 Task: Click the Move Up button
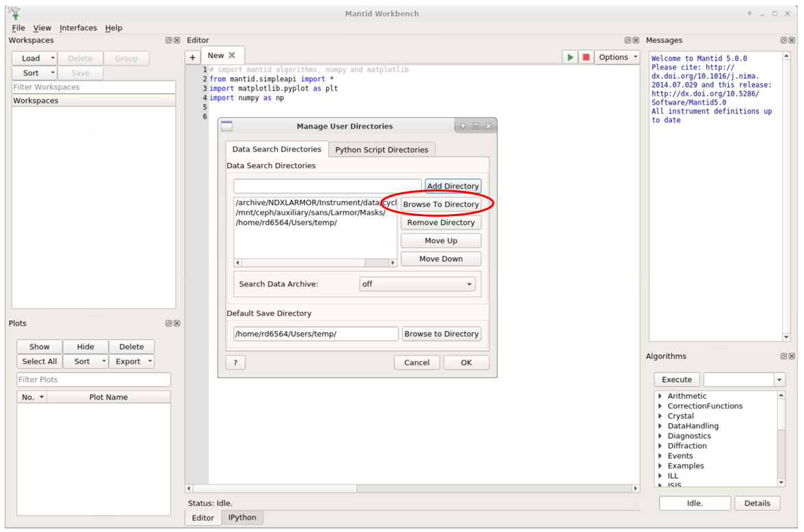coord(441,241)
